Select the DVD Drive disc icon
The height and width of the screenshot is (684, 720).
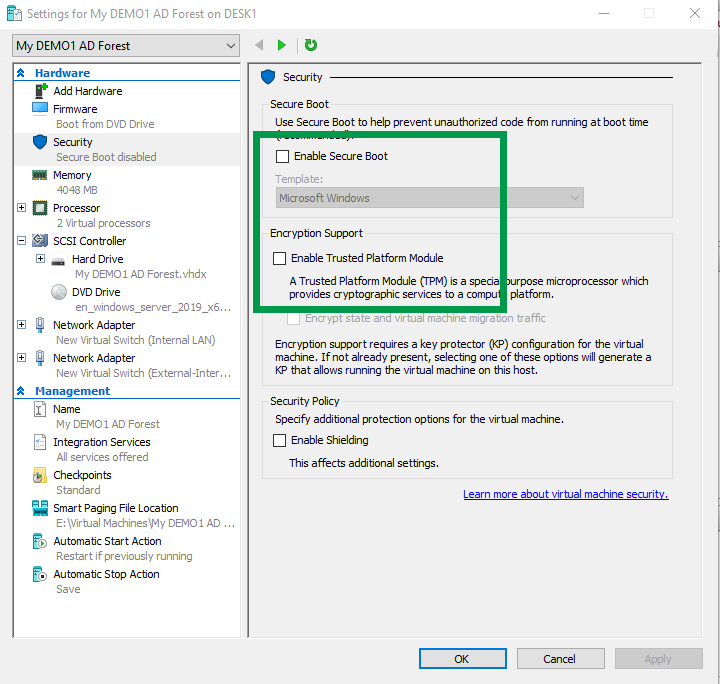58,292
